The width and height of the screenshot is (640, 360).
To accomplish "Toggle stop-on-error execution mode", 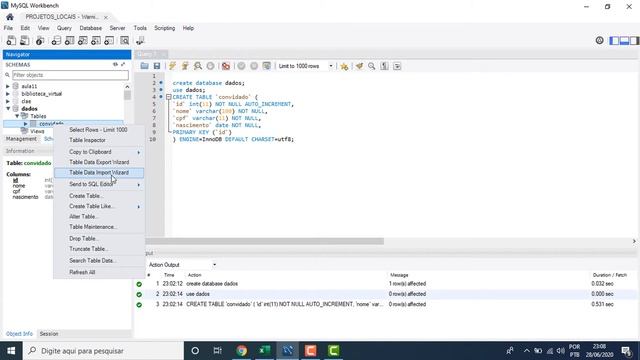I will tap(226, 66).
